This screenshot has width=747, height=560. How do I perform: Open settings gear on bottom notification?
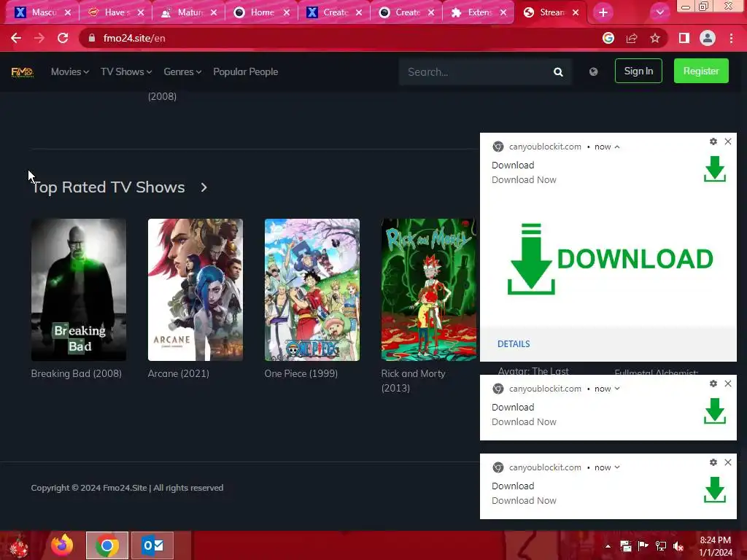point(713,462)
